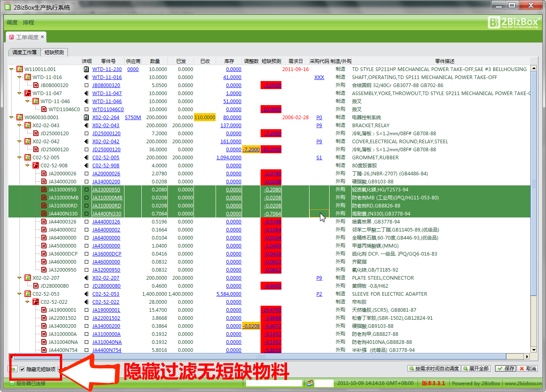Image resolution: width=546 pixels, height=392 pixels.
Task: Click the red -5.0500 shortage cell
Action: click(271, 85)
